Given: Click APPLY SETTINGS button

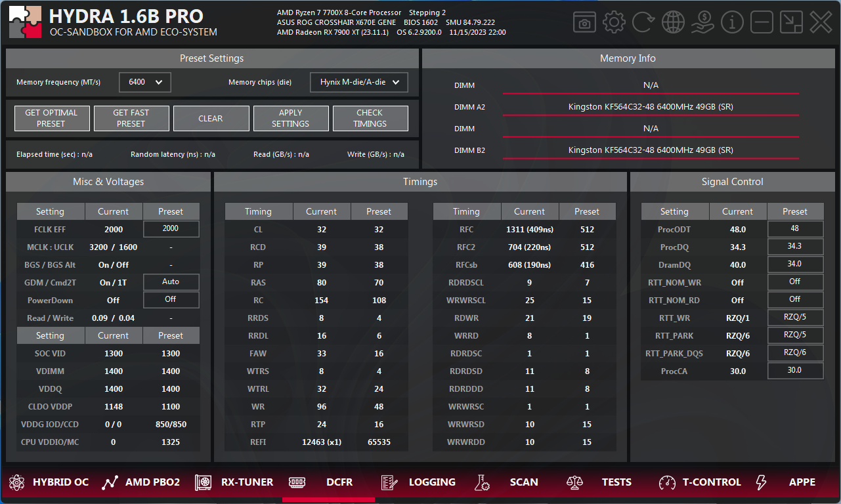Looking at the screenshot, I should click(290, 118).
